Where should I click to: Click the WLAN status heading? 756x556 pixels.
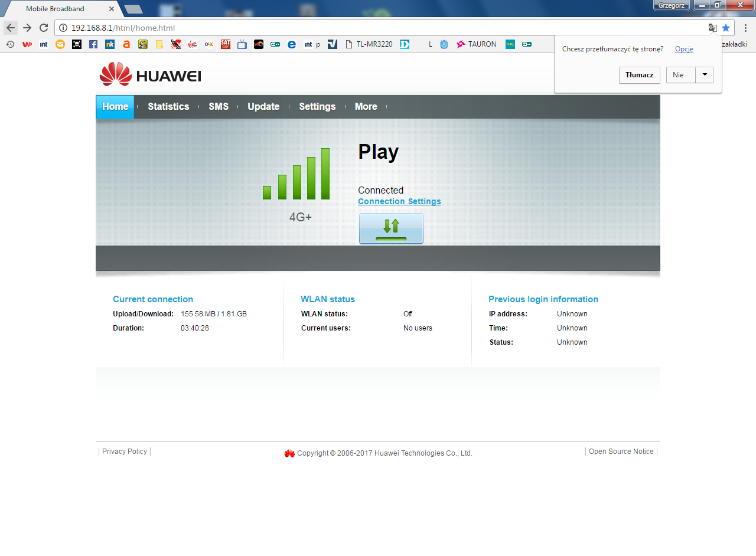click(328, 299)
